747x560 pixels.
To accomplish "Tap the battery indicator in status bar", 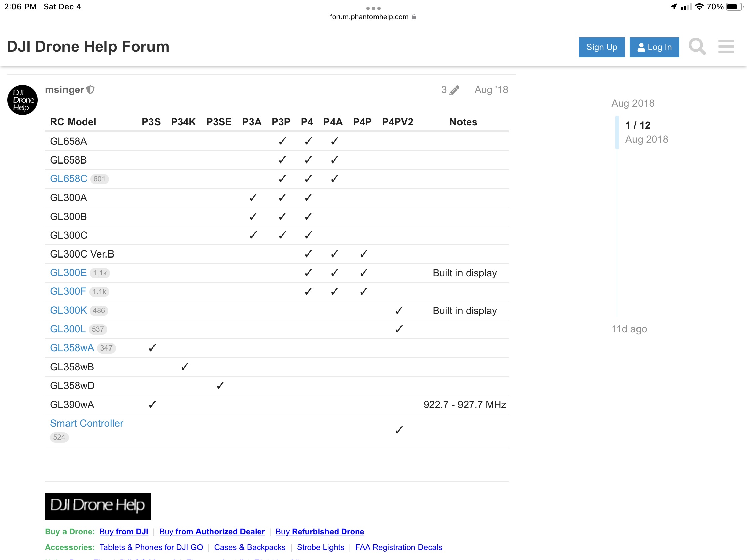I will pyautogui.click(x=734, y=7).
